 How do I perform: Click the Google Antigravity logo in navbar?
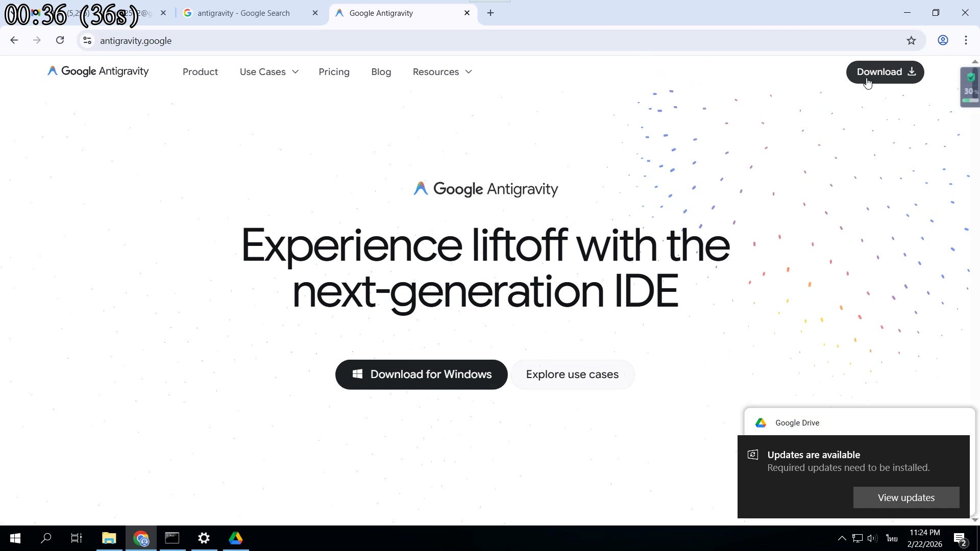[98, 71]
